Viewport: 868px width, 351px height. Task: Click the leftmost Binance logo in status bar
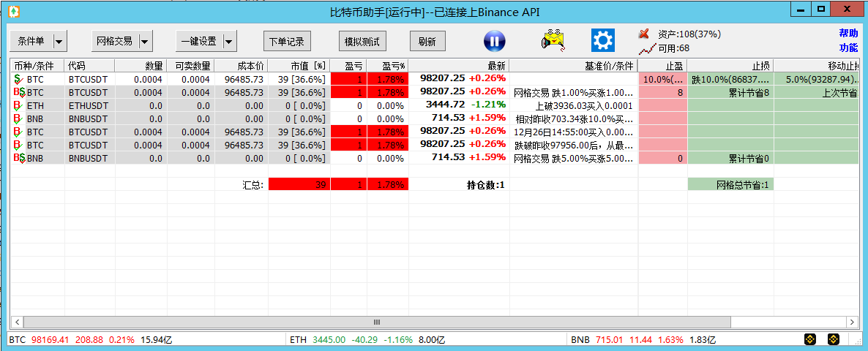[x=810, y=340]
